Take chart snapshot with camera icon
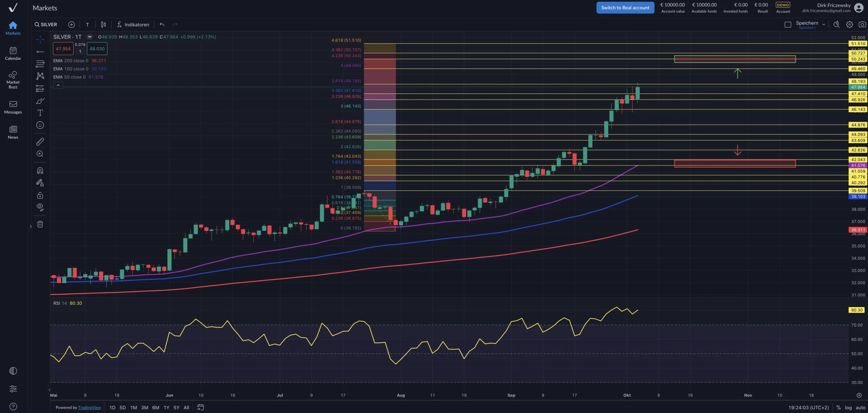This screenshot has height=413, width=868. click(862, 24)
